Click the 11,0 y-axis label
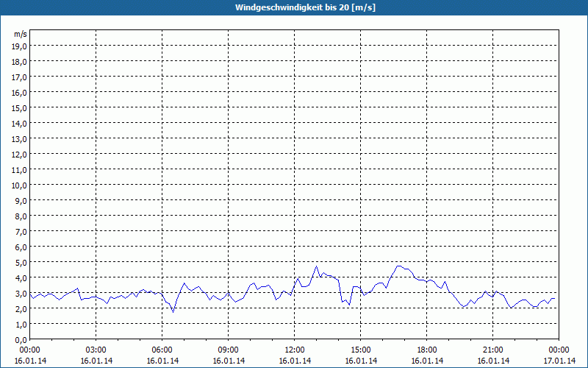The image size is (588, 368). click(21, 170)
